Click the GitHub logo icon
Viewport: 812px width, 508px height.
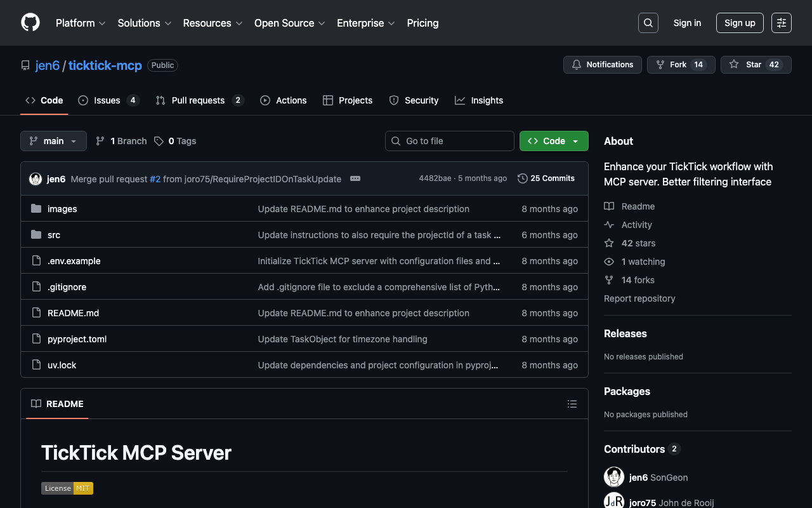(30, 23)
